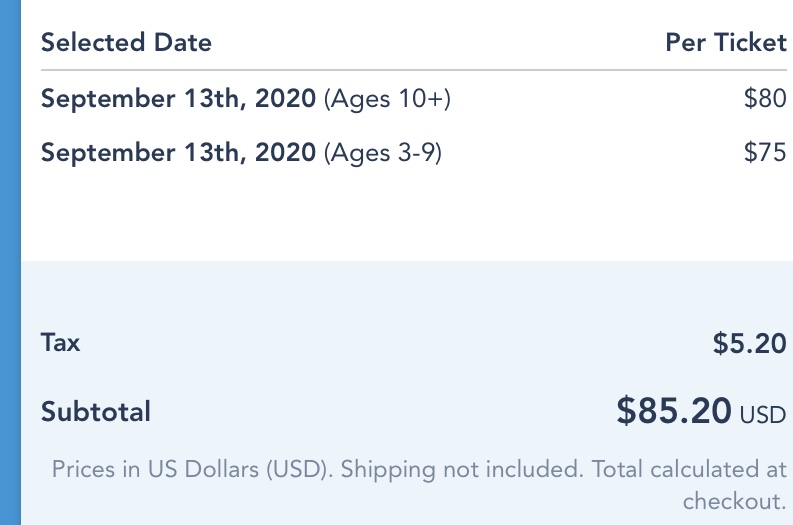Click the Shipping not included text
The width and height of the screenshot is (793, 525).
[460, 469]
